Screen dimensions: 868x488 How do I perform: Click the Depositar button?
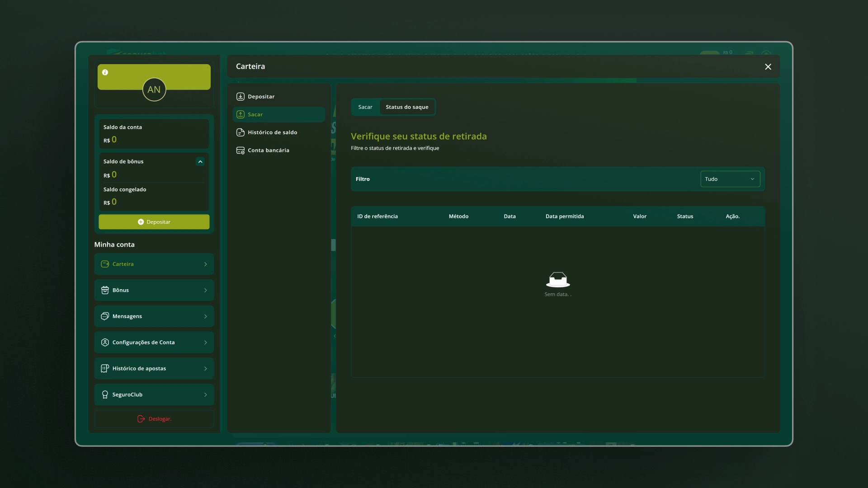(154, 222)
